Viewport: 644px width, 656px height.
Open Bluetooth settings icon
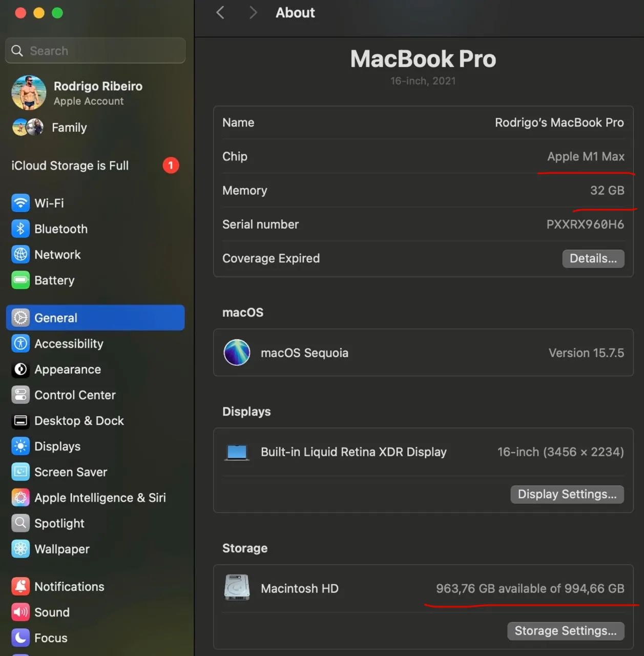click(x=20, y=229)
